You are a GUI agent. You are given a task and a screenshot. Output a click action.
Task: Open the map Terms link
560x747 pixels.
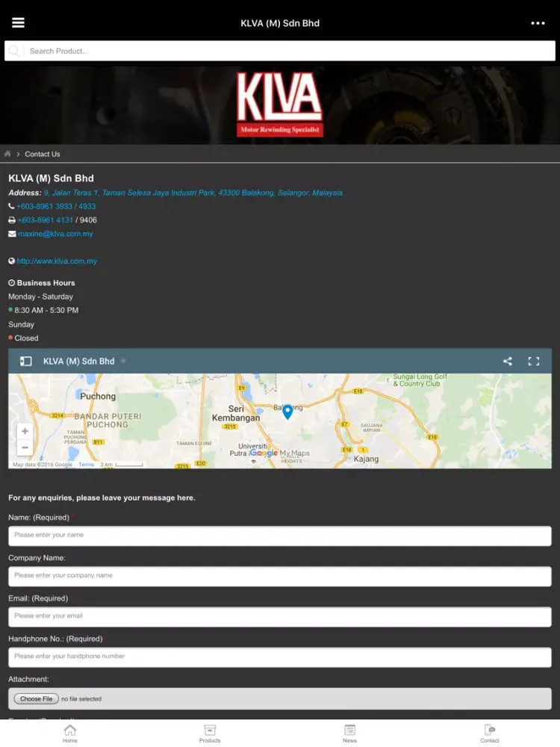click(x=86, y=465)
